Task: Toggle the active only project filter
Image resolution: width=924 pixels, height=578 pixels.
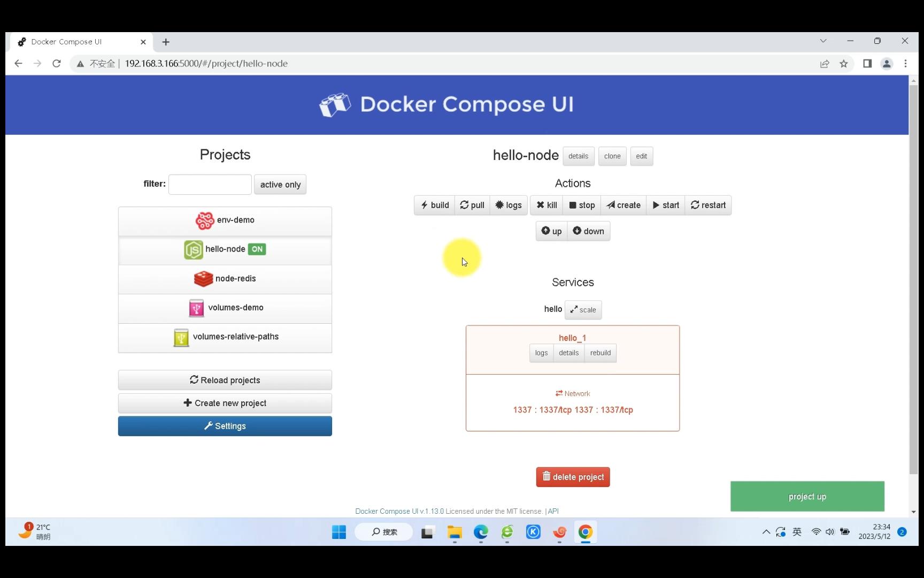Action: pyautogui.click(x=280, y=185)
